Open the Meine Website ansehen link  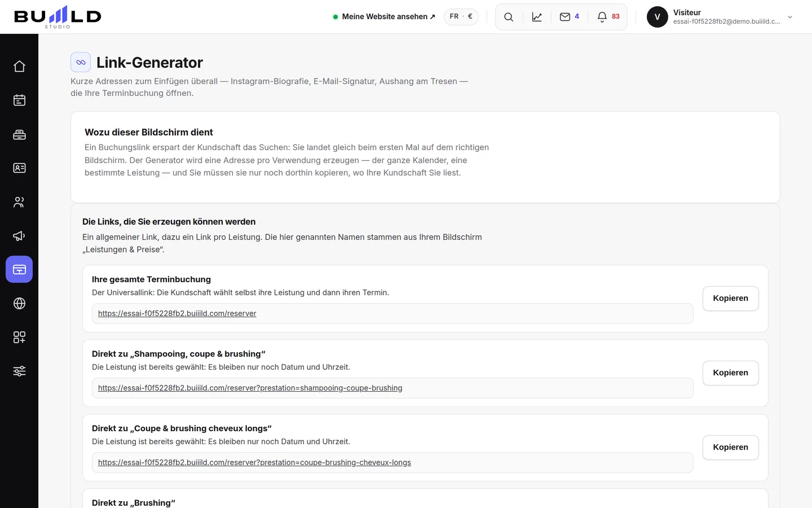[x=384, y=17]
